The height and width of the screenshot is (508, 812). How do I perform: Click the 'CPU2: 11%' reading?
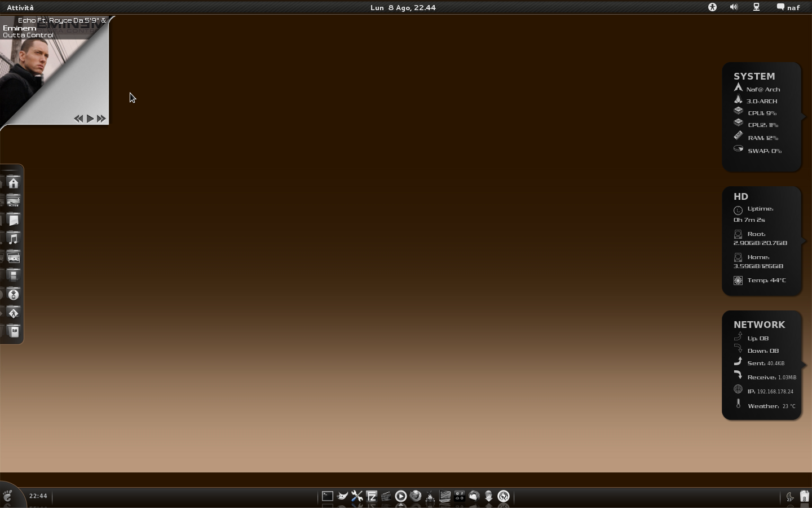[763, 125]
